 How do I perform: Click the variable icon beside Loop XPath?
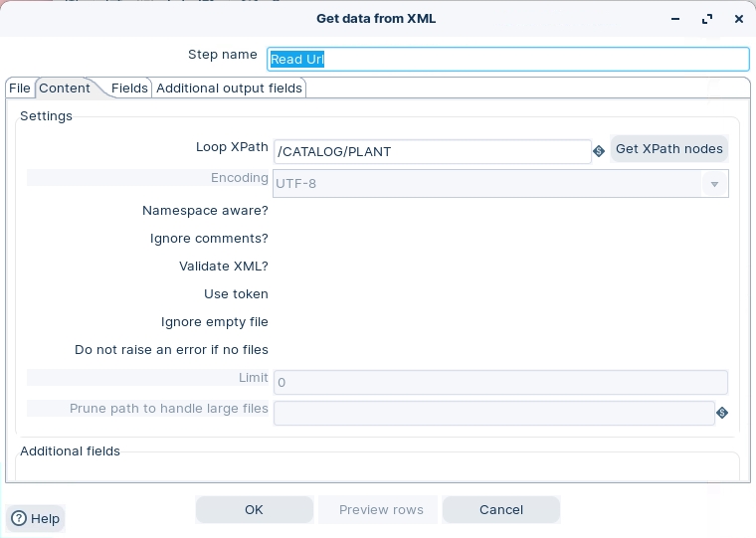599,151
